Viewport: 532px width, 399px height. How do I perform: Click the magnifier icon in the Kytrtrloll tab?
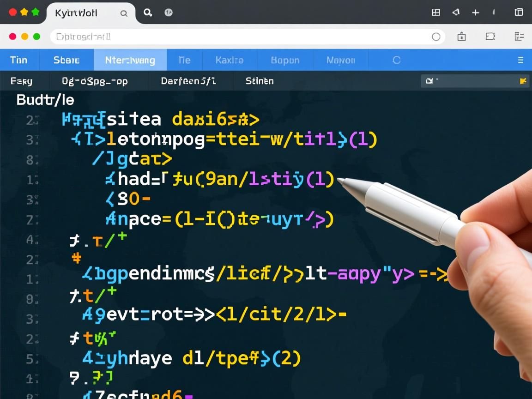(124, 13)
